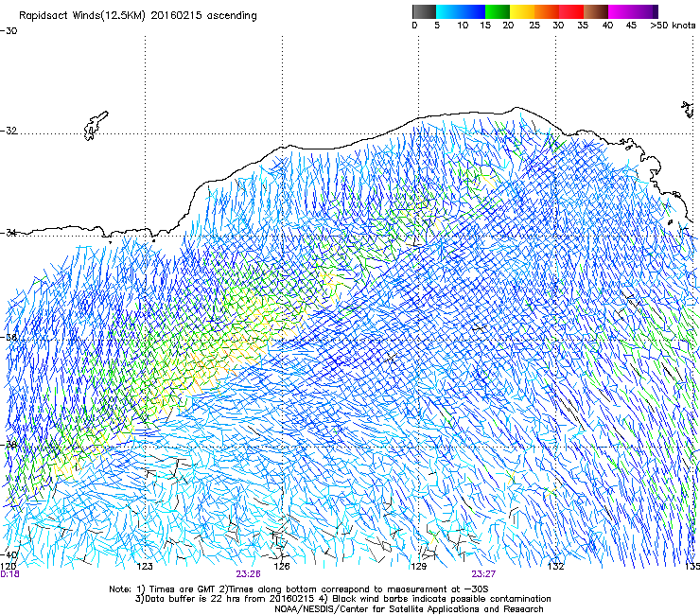This screenshot has width=700, height=615.
Task: Click the '-34' latitude axis label
Action: (x=9, y=232)
